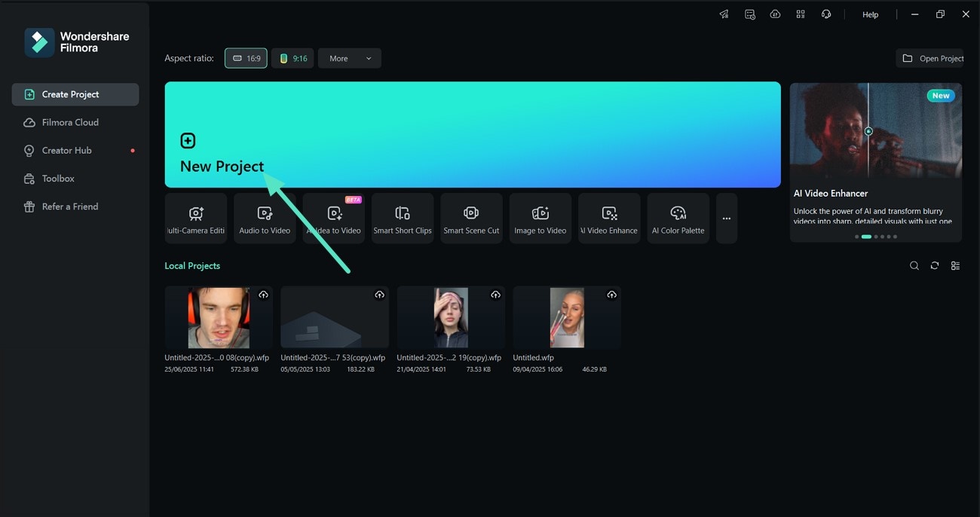Upload Untitled.wfp project to cloud
This screenshot has width=980, height=517.
[611, 295]
